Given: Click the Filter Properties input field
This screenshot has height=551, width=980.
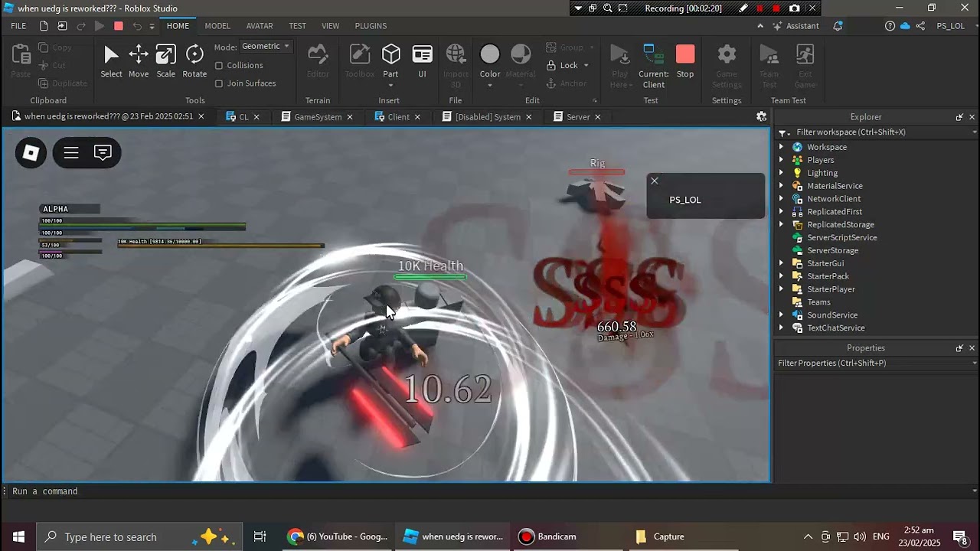Looking at the screenshot, I should click(x=877, y=363).
